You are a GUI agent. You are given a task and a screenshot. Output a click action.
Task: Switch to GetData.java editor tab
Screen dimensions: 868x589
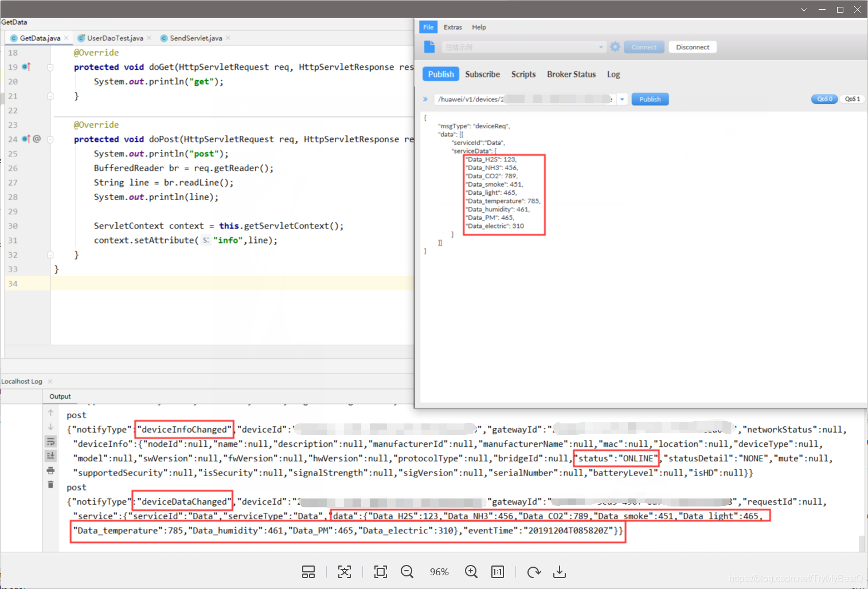pos(40,38)
